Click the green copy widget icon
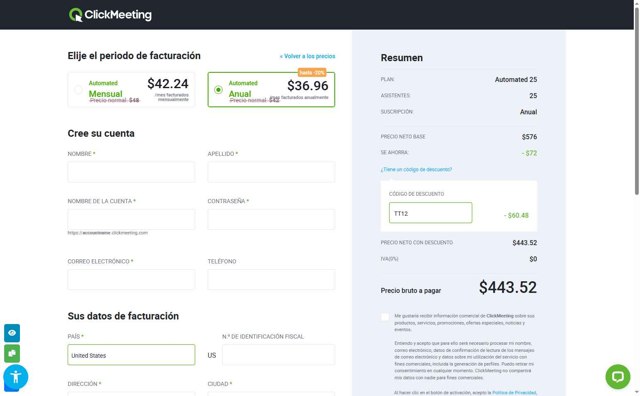 coord(12,354)
